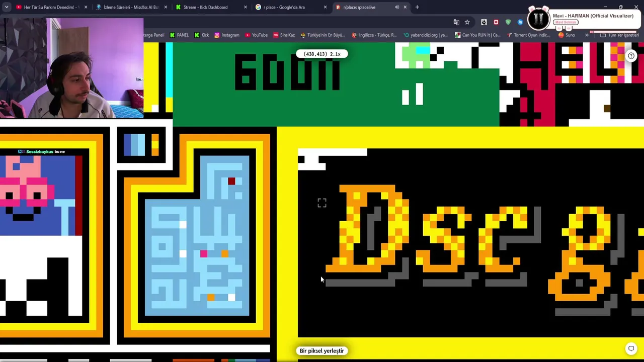This screenshot has width=644, height=362.
Task: Click the blue maze pixel art
Action: [197, 236]
